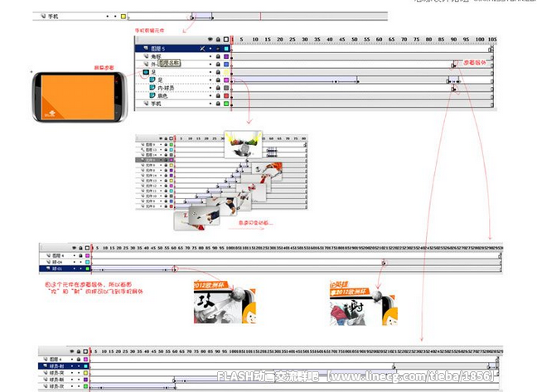537x392 pixels.
Task: Click frame 90 on the main timeline ruler
Action: pos(453,40)
